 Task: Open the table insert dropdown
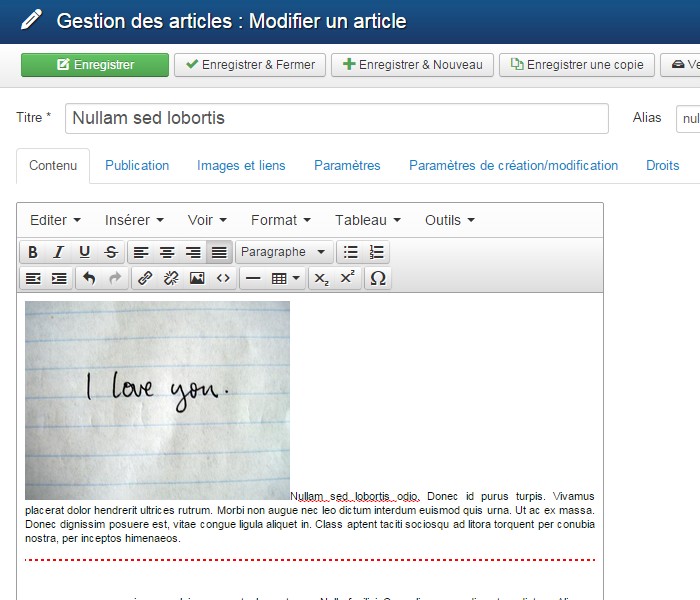286,279
